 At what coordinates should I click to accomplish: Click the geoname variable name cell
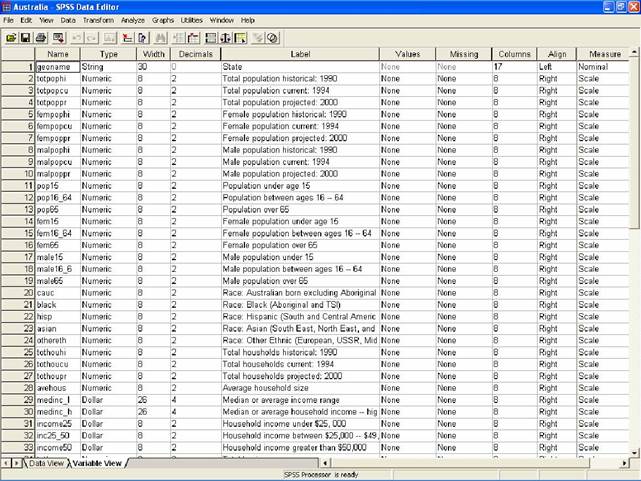[59, 66]
